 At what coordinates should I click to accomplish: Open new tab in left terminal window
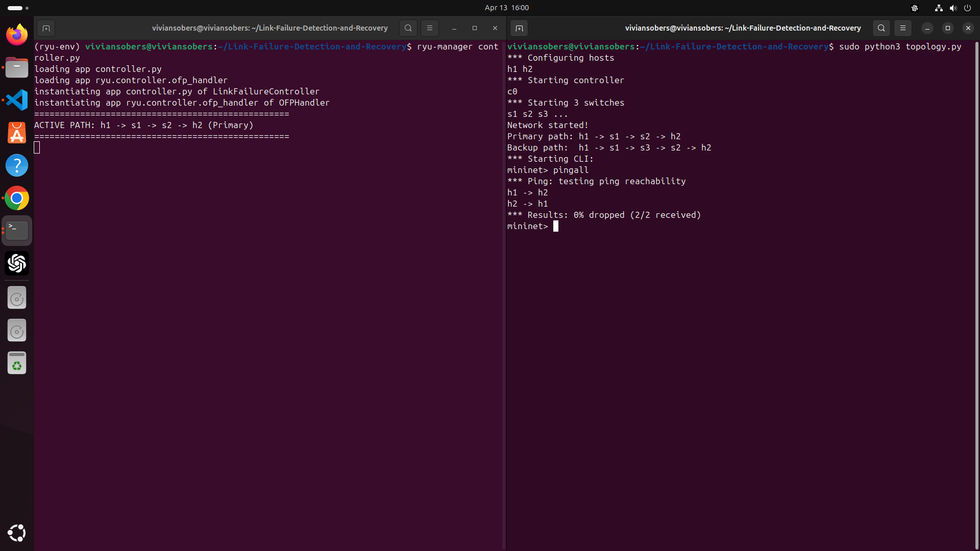pyautogui.click(x=46, y=28)
